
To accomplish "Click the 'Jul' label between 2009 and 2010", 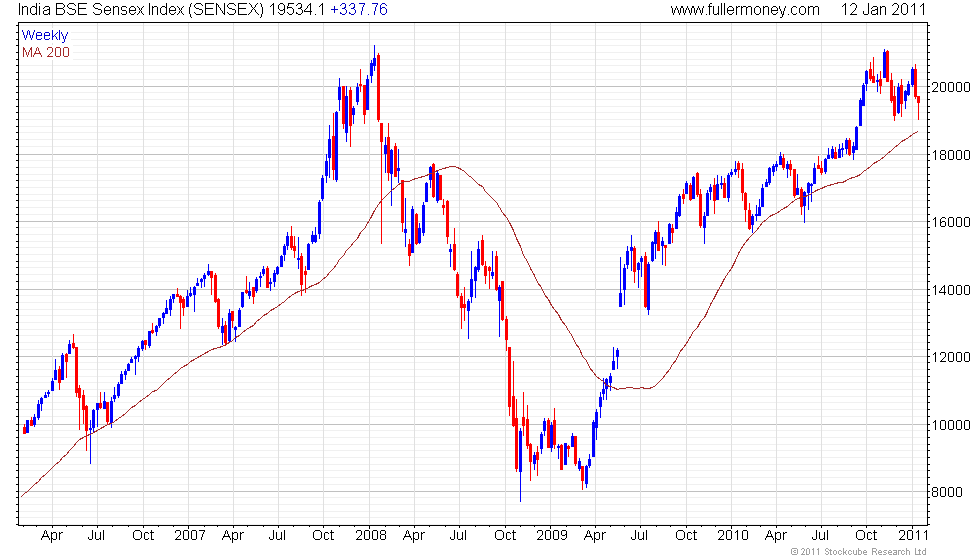I will [639, 536].
